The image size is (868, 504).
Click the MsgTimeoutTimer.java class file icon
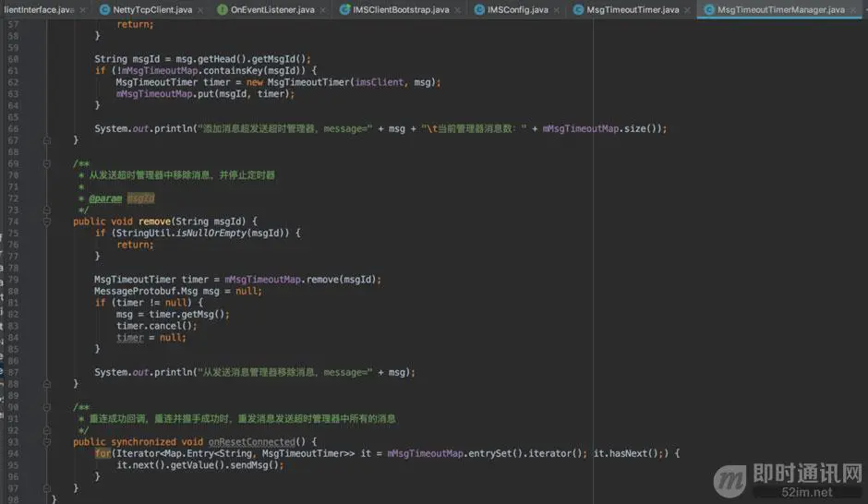578,9
